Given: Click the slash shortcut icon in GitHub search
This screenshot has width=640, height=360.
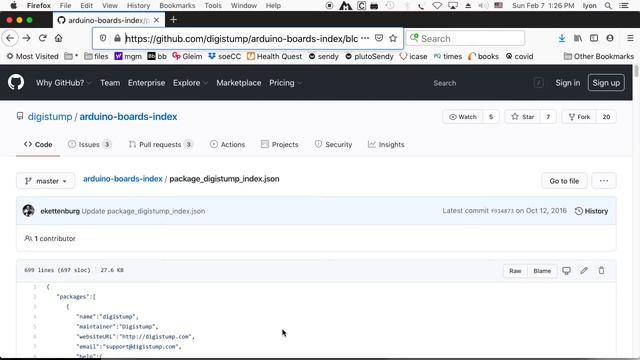Looking at the screenshot, I should [538, 83].
